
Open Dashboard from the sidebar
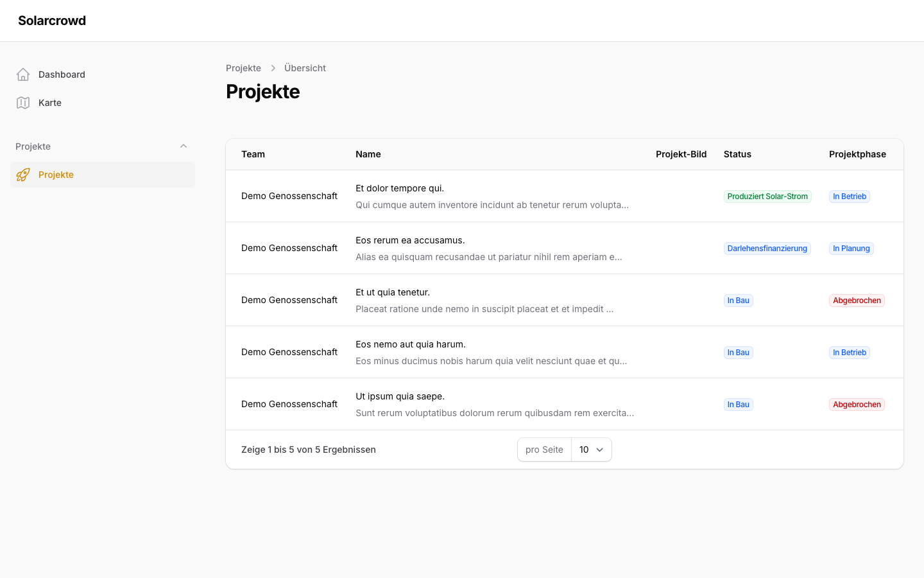pos(61,74)
